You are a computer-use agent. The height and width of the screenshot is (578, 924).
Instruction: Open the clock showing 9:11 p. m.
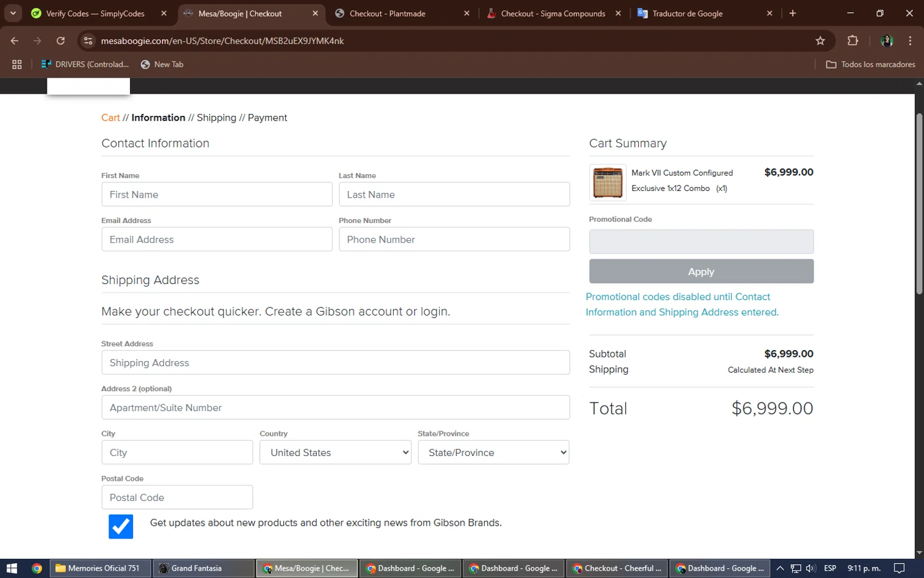[864, 568]
